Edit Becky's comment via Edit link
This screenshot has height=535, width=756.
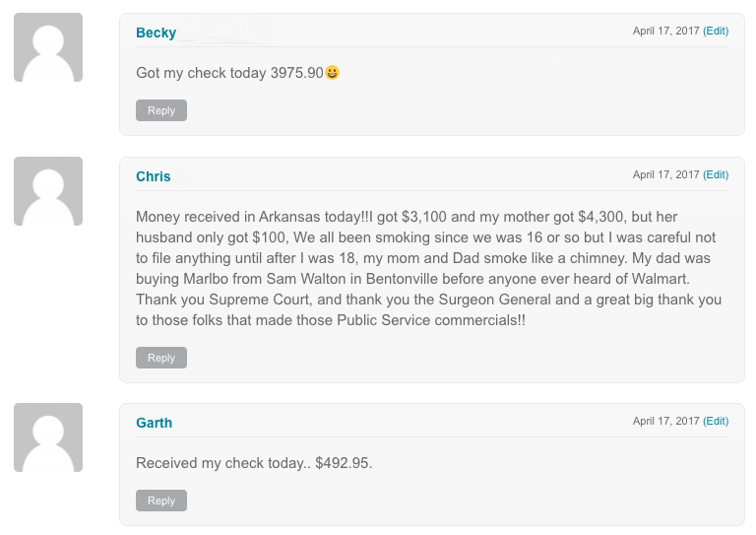[716, 31]
